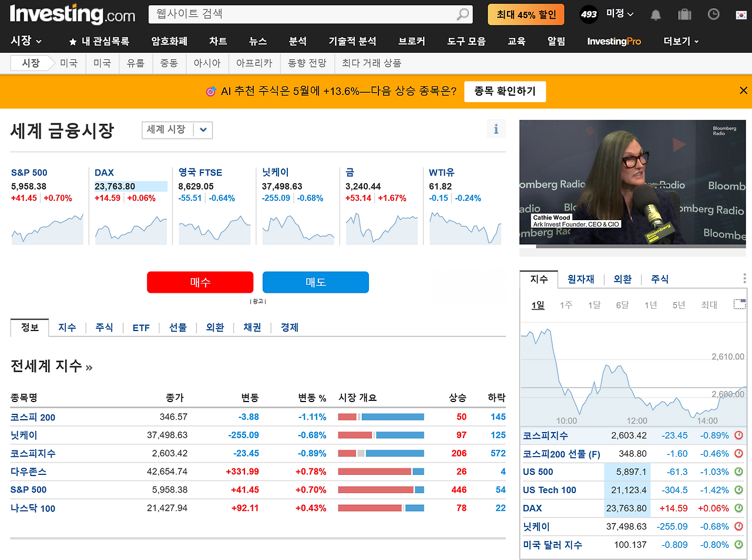Viewport: 752px width, 560px height.
Task: Open portfolio using the briefcase icon
Action: (x=684, y=15)
